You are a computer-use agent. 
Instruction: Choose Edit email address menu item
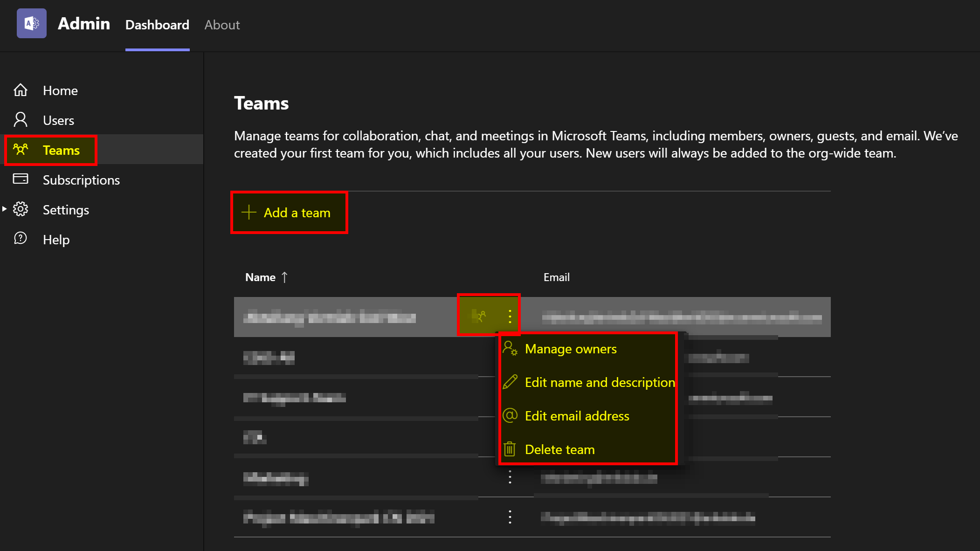pos(577,416)
